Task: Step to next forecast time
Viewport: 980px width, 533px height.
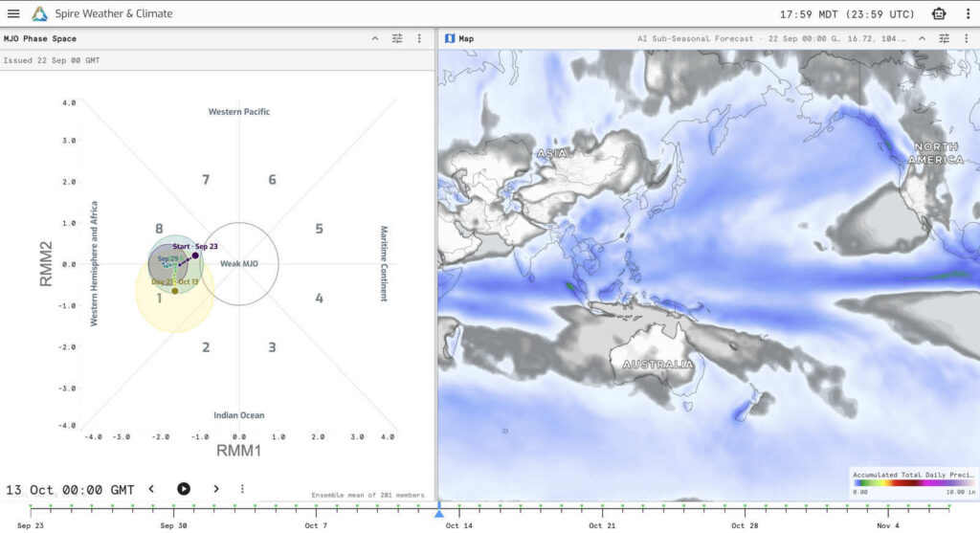Action: [216, 489]
